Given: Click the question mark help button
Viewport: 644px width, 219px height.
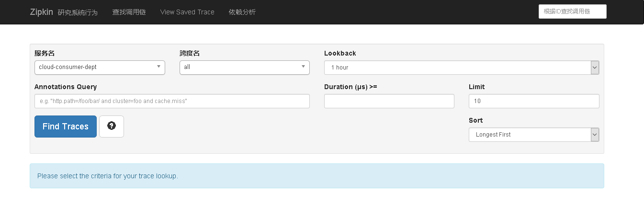Looking at the screenshot, I should pyautogui.click(x=112, y=127).
